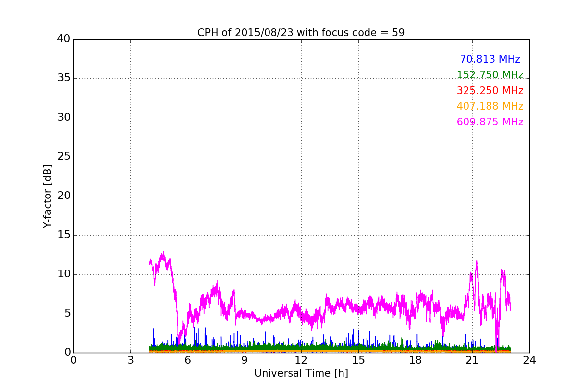Click the x-axis tick label 6

(187, 360)
